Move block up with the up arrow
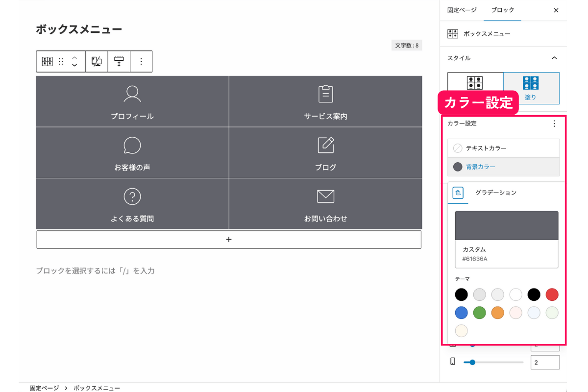This screenshot has height=392, width=588. 74,57
